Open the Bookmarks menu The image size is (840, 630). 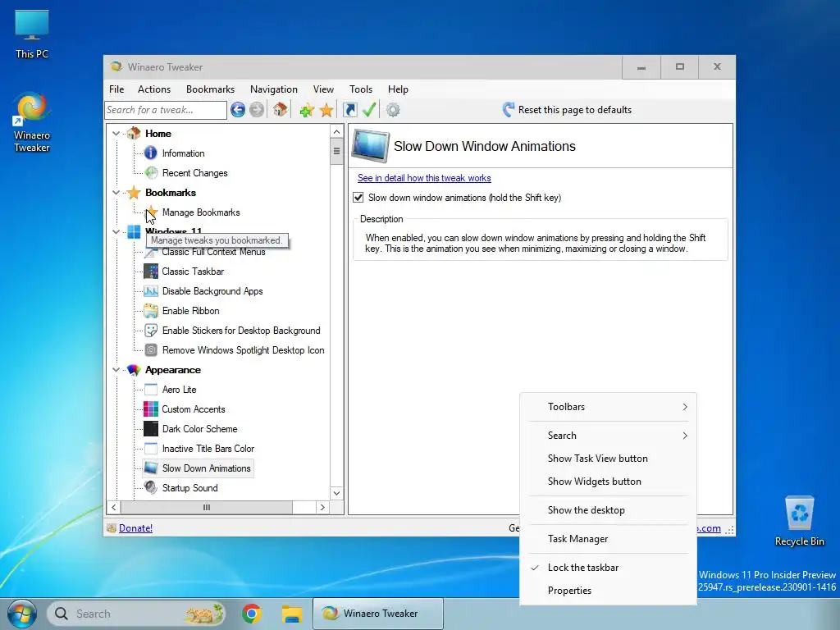(x=210, y=89)
